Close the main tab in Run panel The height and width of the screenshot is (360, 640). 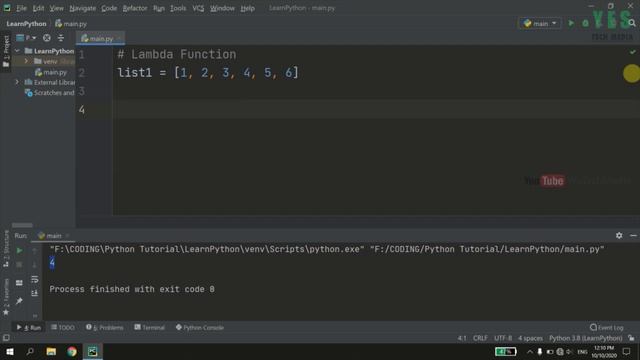click(x=67, y=236)
